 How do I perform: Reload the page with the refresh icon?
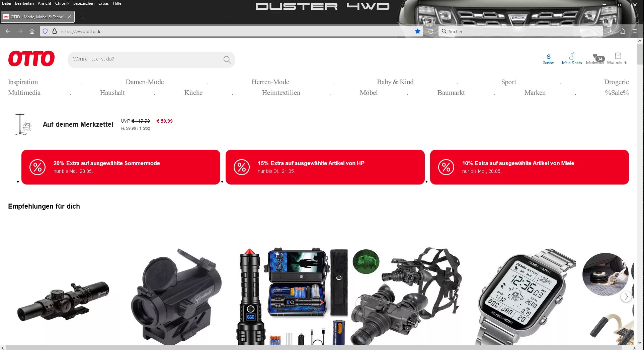pyautogui.click(x=431, y=31)
